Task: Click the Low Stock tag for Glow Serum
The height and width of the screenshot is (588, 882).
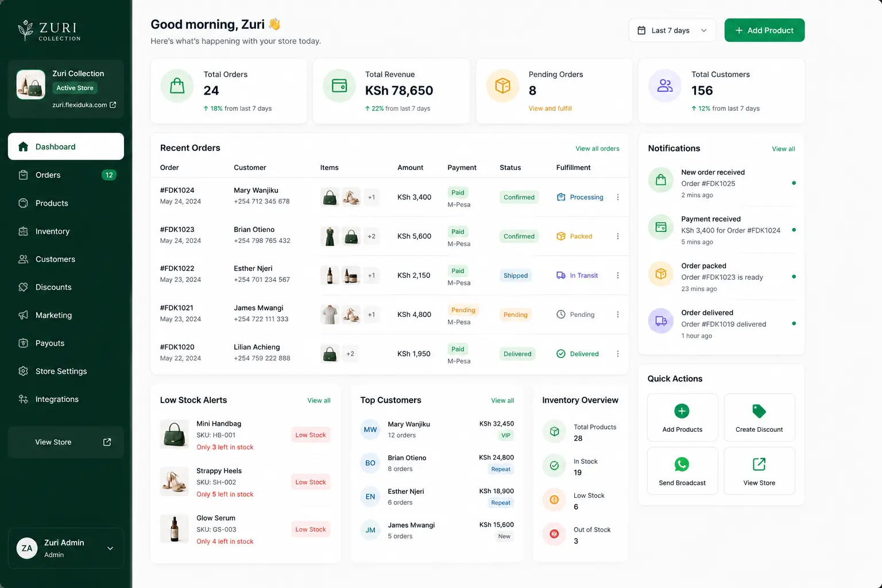Action: click(x=311, y=529)
